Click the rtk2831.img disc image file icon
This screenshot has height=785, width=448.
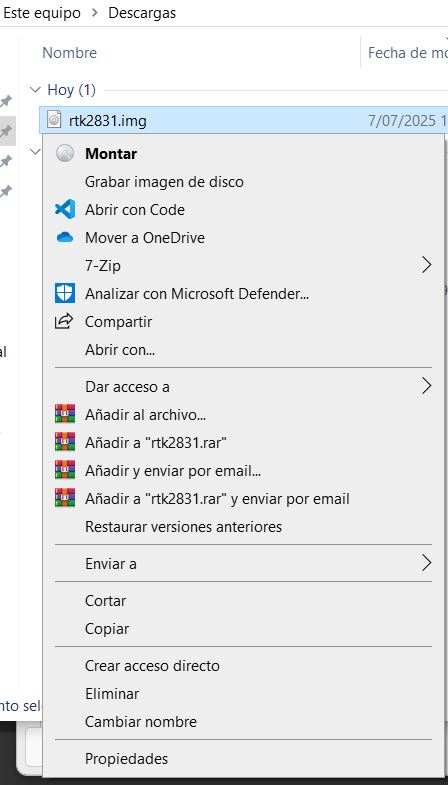pos(54,120)
